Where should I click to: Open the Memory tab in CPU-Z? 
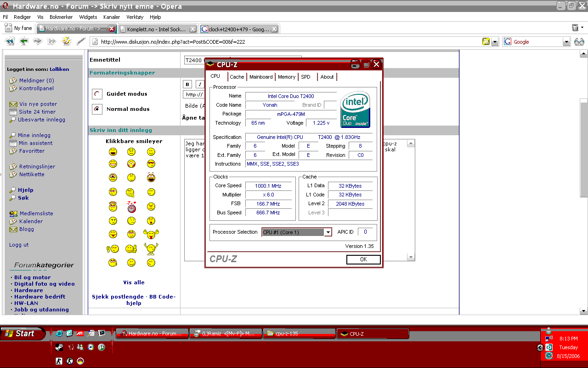point(287,77)
